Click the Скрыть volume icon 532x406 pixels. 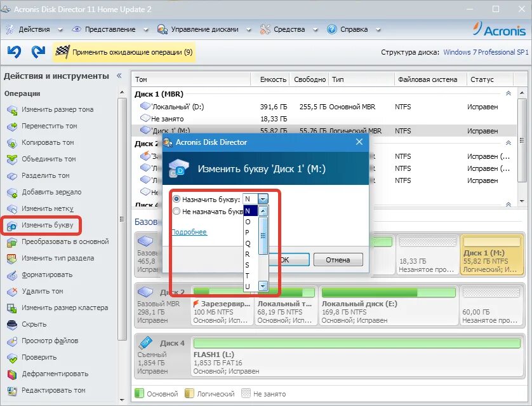pyautogui.click(x=12, y=325)
